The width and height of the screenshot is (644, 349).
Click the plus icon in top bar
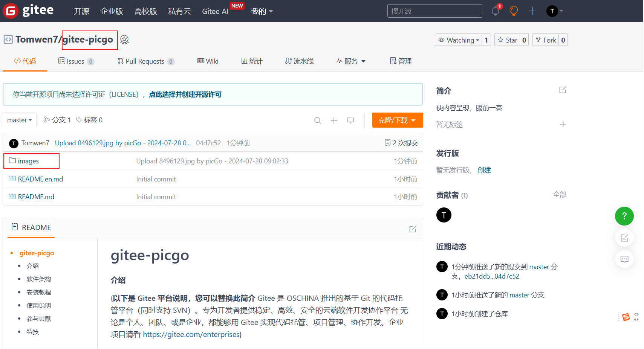532,11
